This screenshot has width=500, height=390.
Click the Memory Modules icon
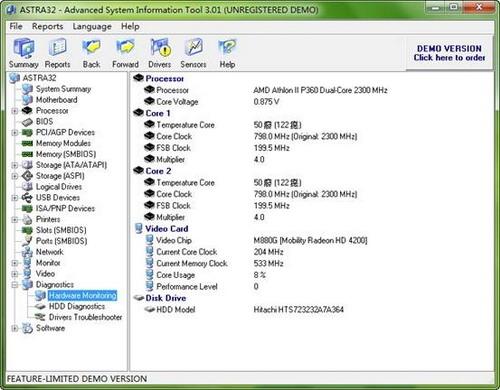(27, 143)
